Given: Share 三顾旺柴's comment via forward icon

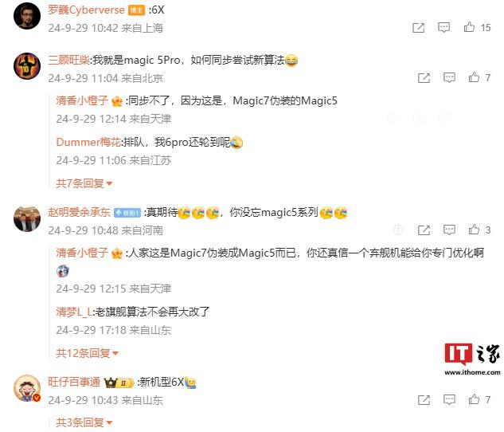Looking at the screenshot, I should click(x=424, y=78).
